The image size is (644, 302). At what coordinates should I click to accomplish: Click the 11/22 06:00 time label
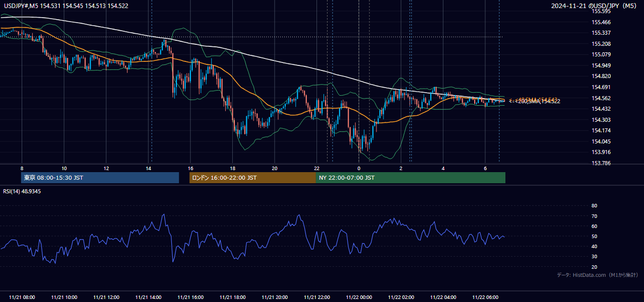[x=485, y=297]
